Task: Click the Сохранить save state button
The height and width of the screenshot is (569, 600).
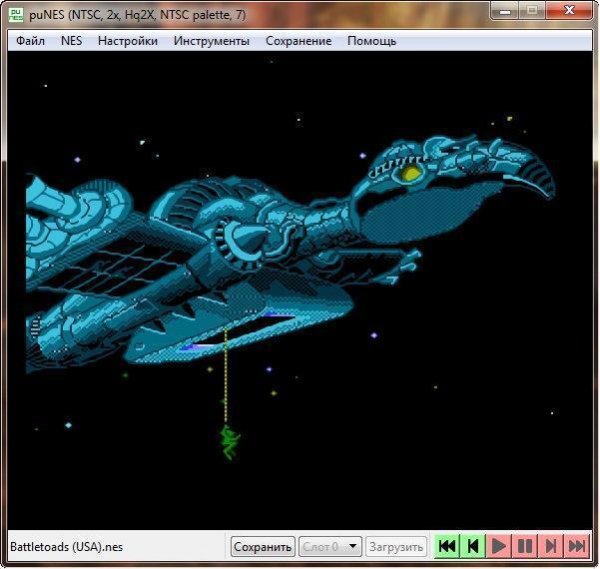Action: 263,547
